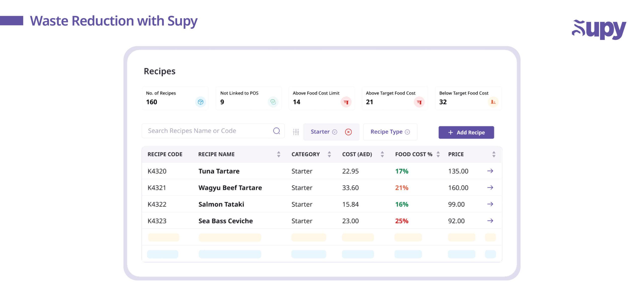
Task: Sort by Category column arrows
Action: click(x=329, y=154)
